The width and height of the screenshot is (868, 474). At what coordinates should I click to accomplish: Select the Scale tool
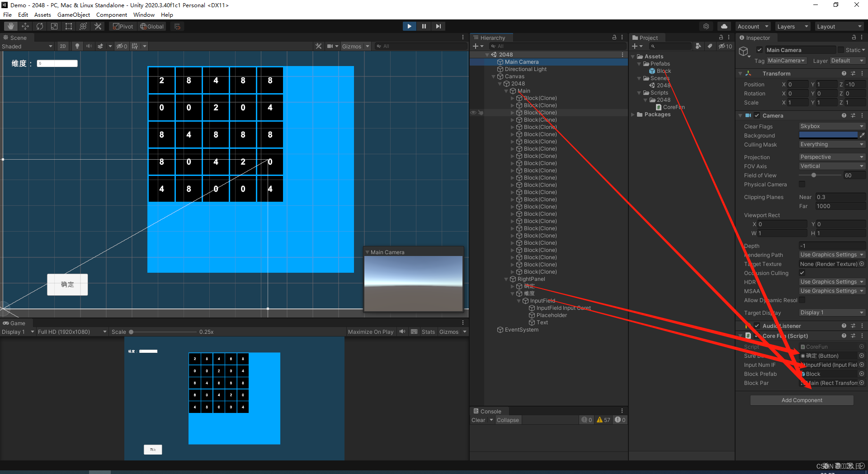tap(54, 26)
